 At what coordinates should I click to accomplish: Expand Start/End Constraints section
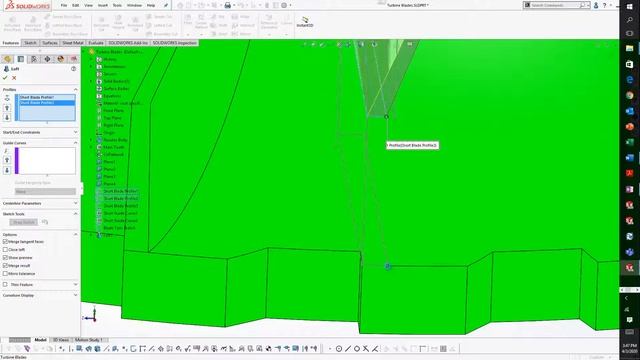(76, 132)
